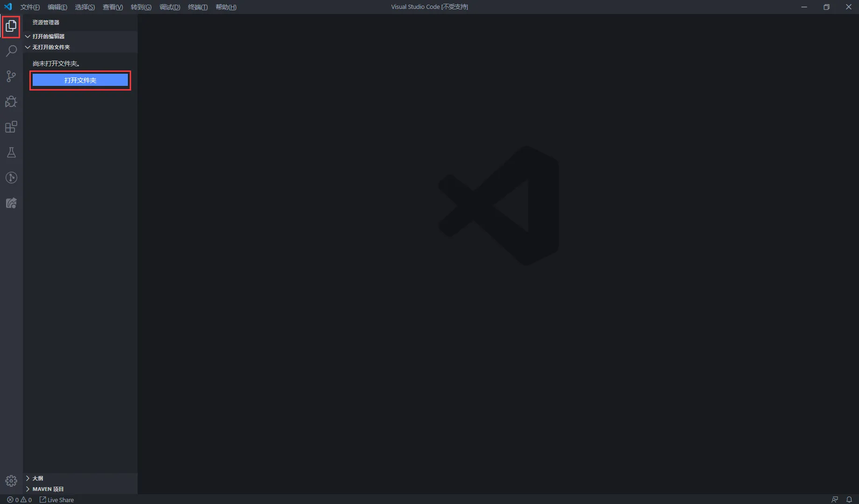Expand the MAVEN 项目 section

coord(80,489)
